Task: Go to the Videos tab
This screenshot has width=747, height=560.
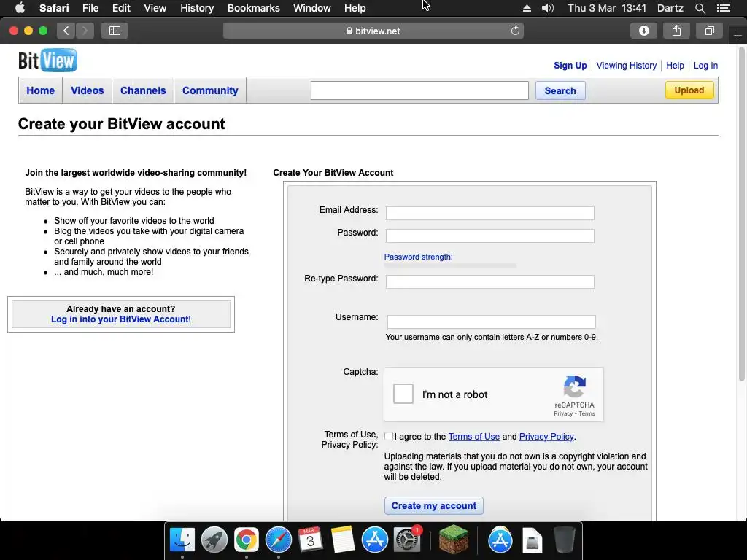Action: click(88, 90)
